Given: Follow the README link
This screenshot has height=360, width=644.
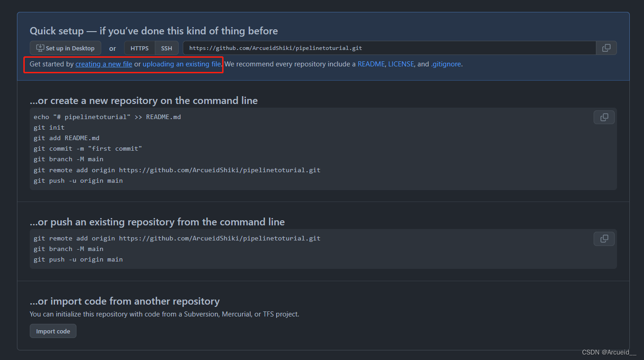Looking at the screenshot, I should pyautogui.click(x=371, y=64).
